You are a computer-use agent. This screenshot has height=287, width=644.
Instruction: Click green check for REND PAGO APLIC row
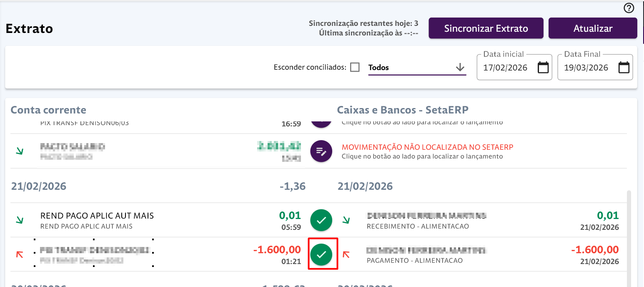point(321,220)
